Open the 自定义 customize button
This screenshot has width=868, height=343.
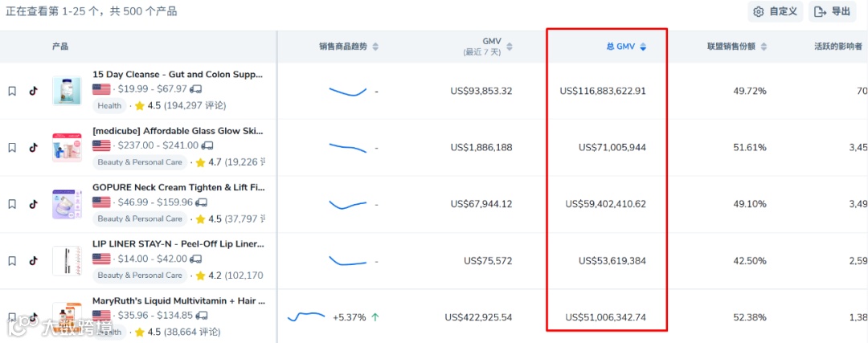(775, 11)
